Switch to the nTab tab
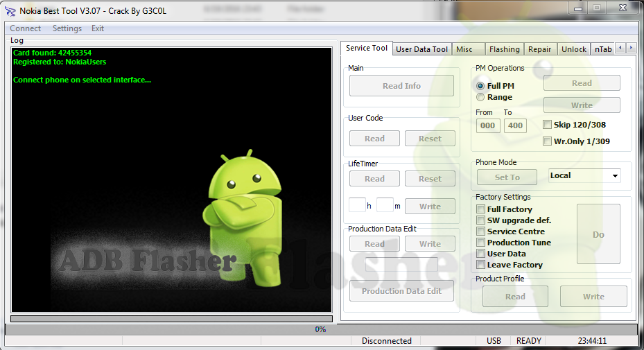Screen dimensions: 644x350 pos(603,49)
